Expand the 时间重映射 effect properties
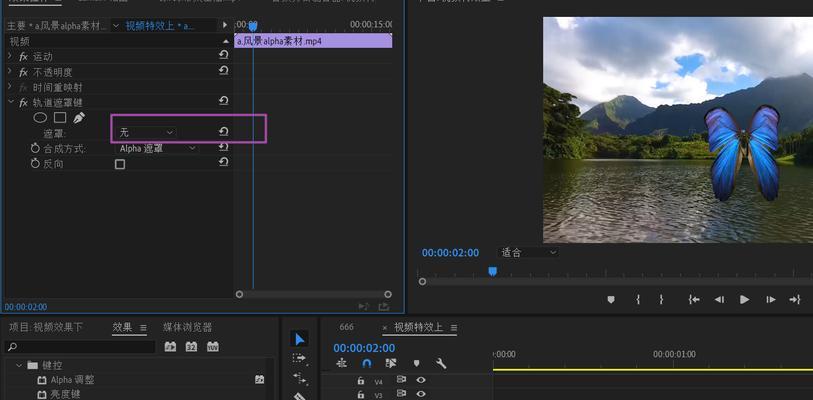The height and width of the screenshot is (400, 813). tap(10, 86)
